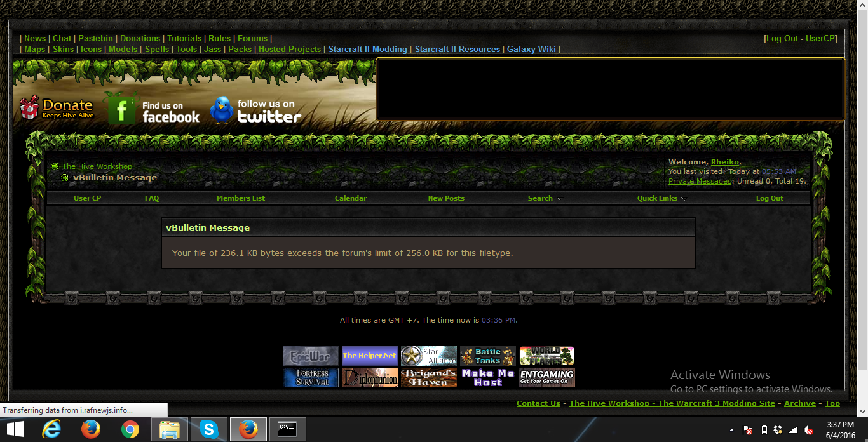The width and height of the screenshot is (868, 442).
Task: Open the EpicWar affiliate banner
Action: pyautogui.click(x=311, y=356)
